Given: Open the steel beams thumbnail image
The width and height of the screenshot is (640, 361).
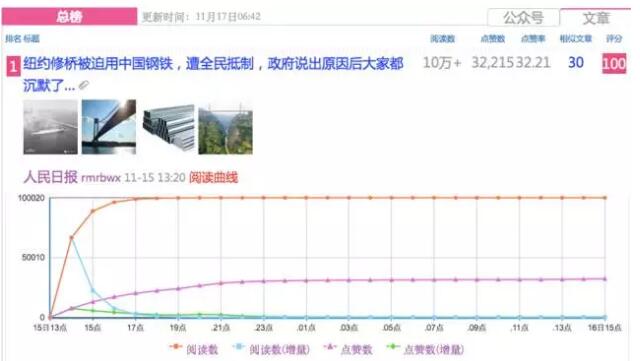Looking at the screenshot, I should pos(169,128).
